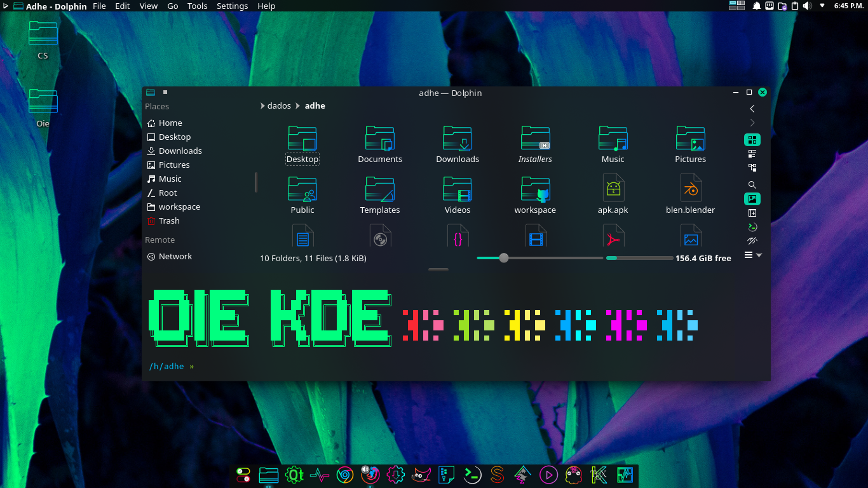The width and height of the screenshot is (868, 488).
Task: Click the adhe breadcrumb segment
Action: point(315,106)
